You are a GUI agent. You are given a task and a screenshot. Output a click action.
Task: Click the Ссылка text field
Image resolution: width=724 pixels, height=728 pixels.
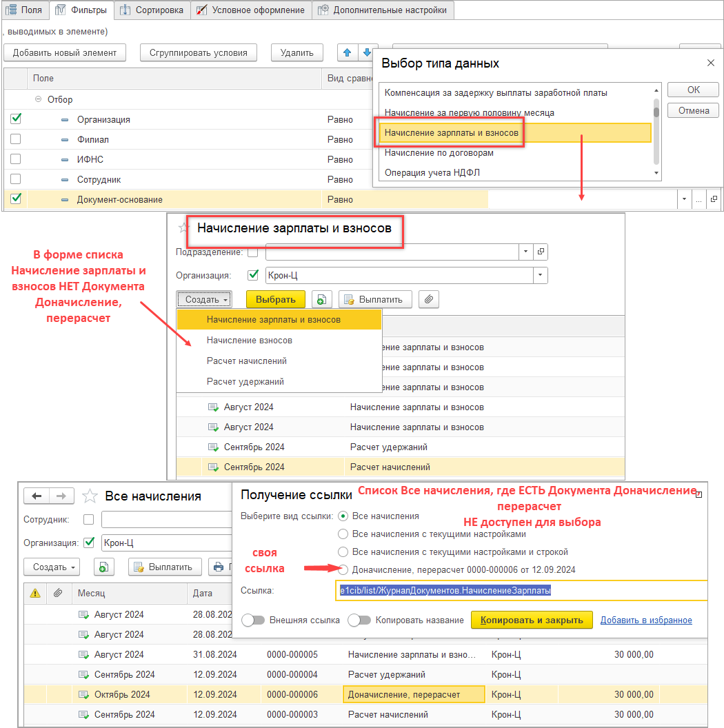[521, 591]
